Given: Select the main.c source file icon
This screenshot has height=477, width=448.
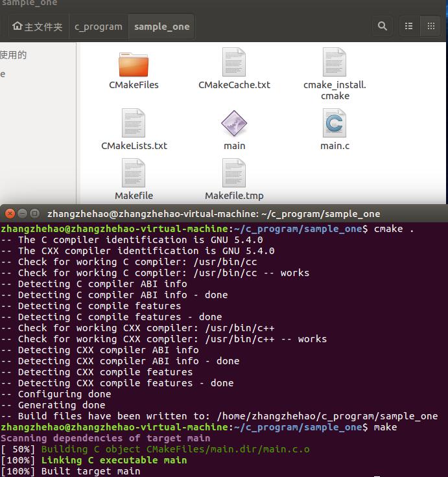Looking at the screenshot, I should (x=334, y=123).
